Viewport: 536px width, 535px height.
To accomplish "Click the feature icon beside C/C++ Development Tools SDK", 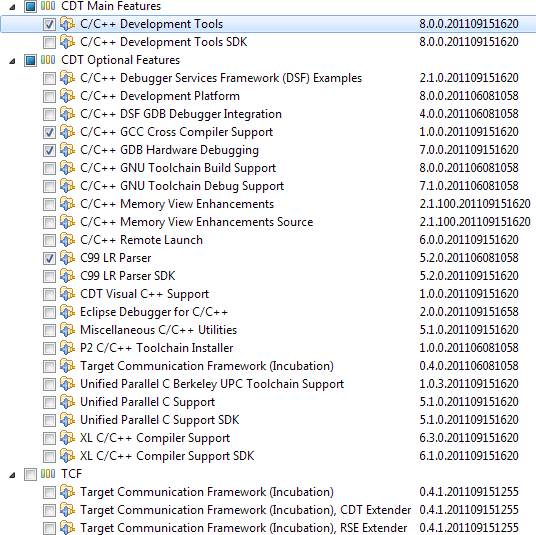I will 67,42.
